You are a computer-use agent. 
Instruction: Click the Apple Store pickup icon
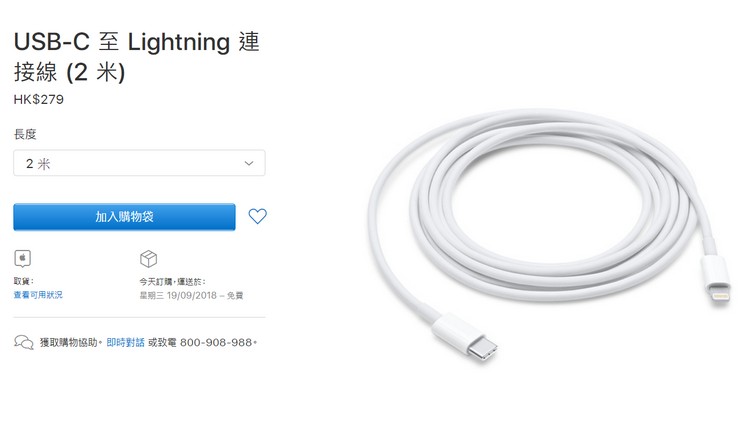pyautogui.click(x=22, y=258)
